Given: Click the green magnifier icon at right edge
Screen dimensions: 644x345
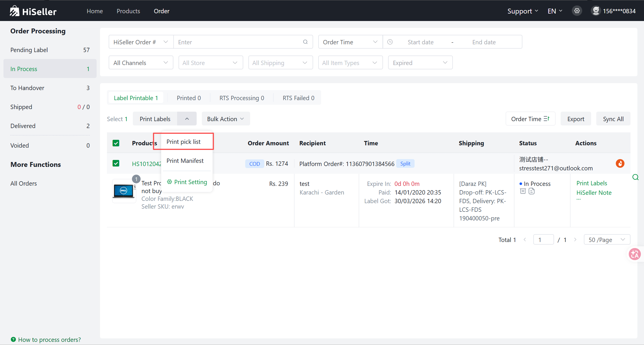Looking at the screenshot, I should 635,177.
